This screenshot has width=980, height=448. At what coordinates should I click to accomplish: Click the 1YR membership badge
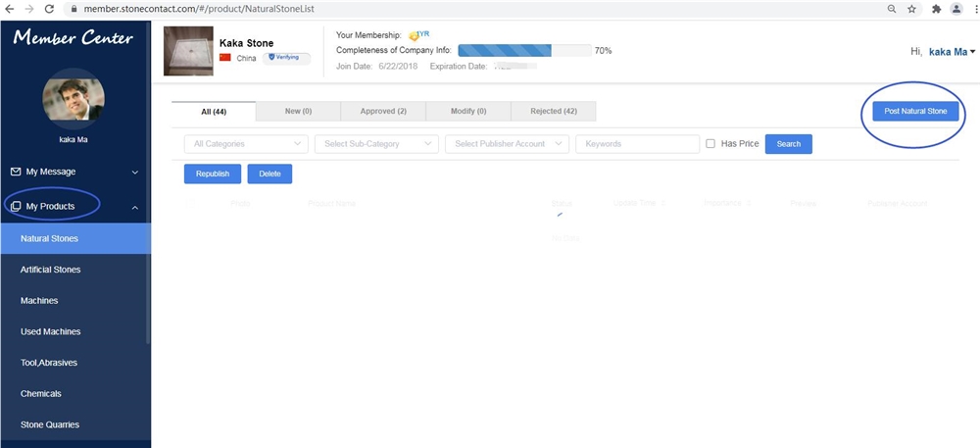(418, 35)
